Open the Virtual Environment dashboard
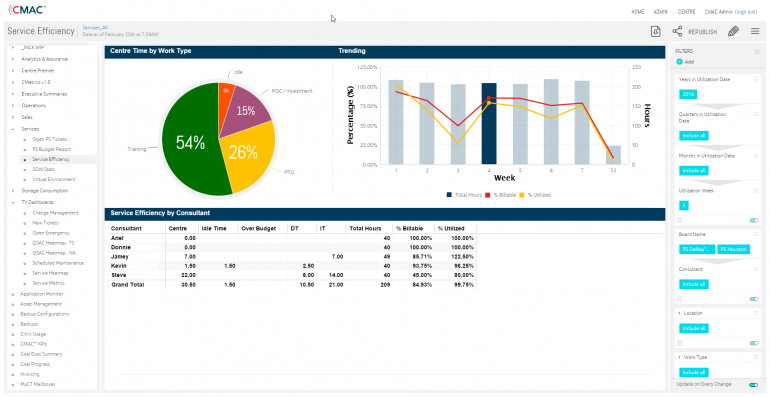The image size is (770, 397). click(54, 179)
